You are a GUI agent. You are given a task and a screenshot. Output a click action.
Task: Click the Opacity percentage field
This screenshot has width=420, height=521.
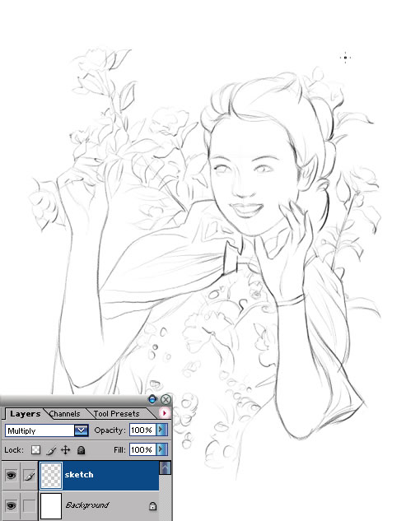[142, 430]
